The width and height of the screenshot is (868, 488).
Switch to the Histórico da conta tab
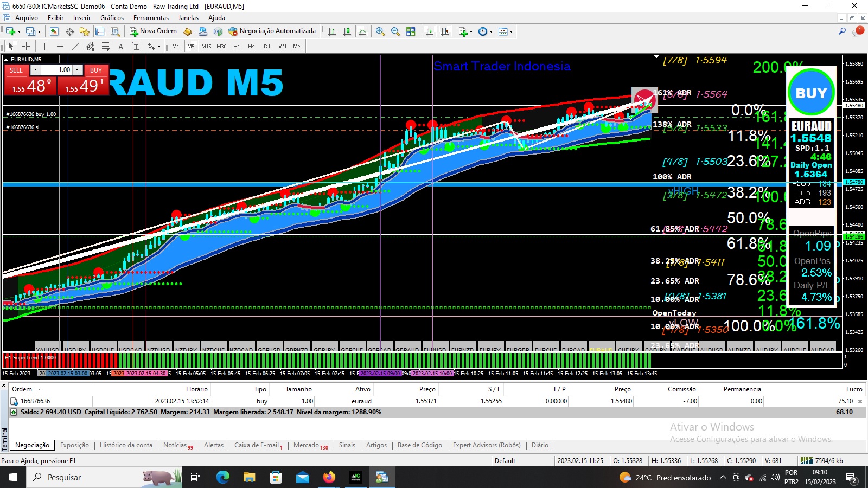[x=126, y=445]
